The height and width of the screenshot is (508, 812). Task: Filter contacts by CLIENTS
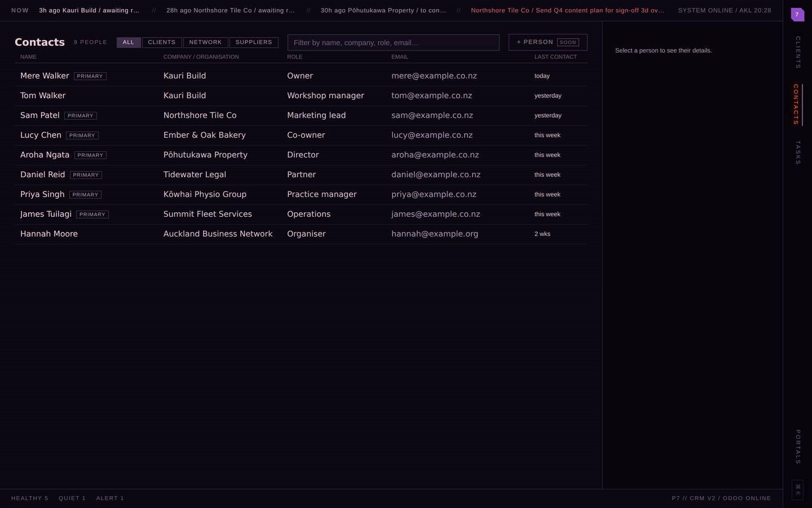pyautogui.click(x=162, y=42)
